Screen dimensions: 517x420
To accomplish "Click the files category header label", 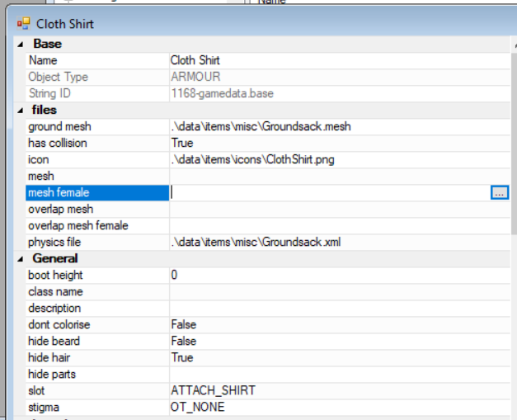I will 45,111.
